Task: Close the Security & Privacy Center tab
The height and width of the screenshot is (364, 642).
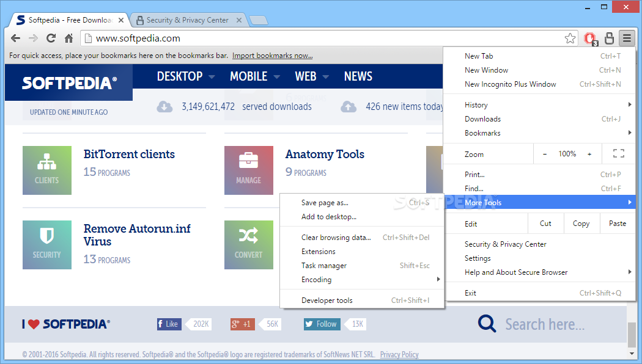Action: [239, 20]
